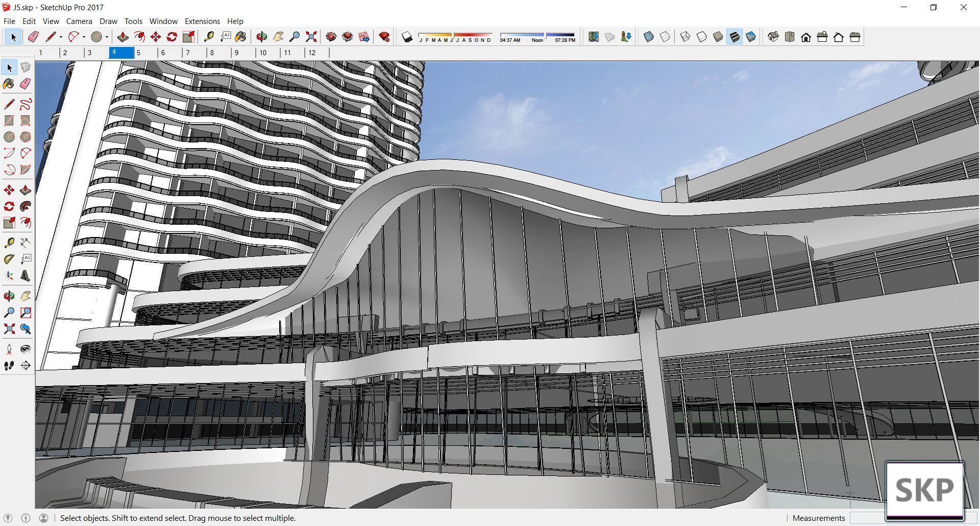The image size is (980, 526).
Task: Click the sign-in user status icon
Action: point(44,518)
